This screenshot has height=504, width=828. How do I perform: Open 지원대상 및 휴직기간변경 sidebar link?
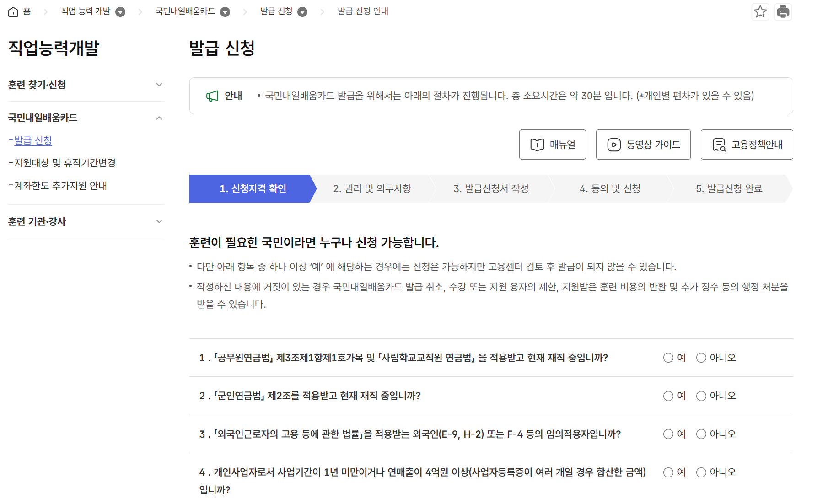(65, 163)
